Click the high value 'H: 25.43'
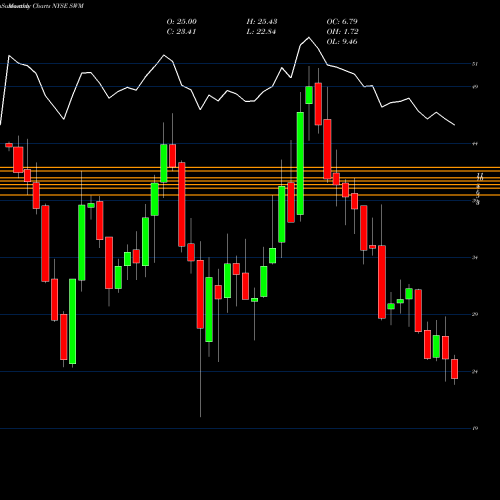 262,22
